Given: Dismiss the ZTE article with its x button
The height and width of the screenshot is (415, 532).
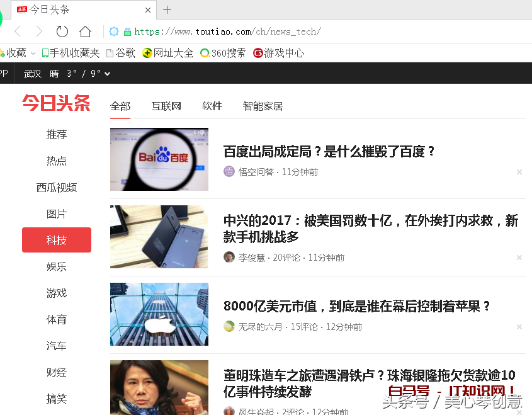Looking at the screenshot, I should 519,257.
